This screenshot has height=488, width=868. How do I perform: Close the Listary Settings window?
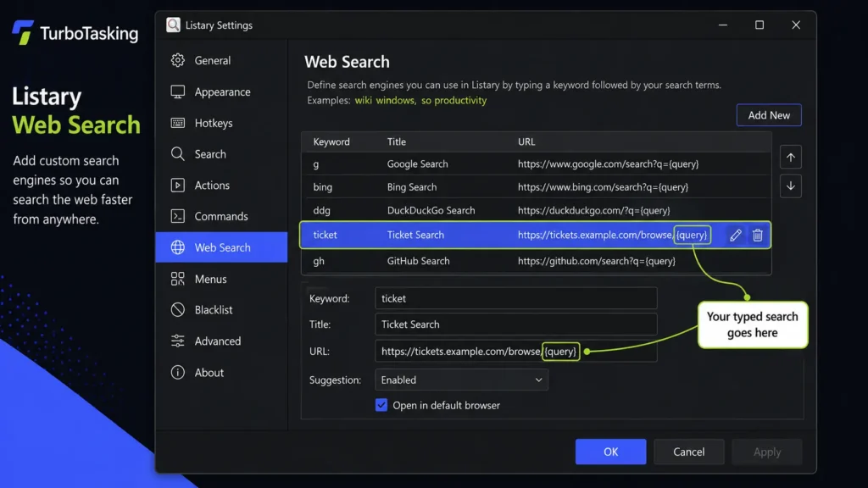click(x=795, y=25)
